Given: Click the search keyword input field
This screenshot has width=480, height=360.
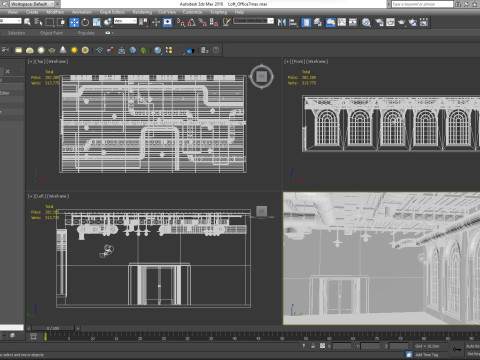Looking at the screenshot, I should pyautogui.click(x=422, y=4).
